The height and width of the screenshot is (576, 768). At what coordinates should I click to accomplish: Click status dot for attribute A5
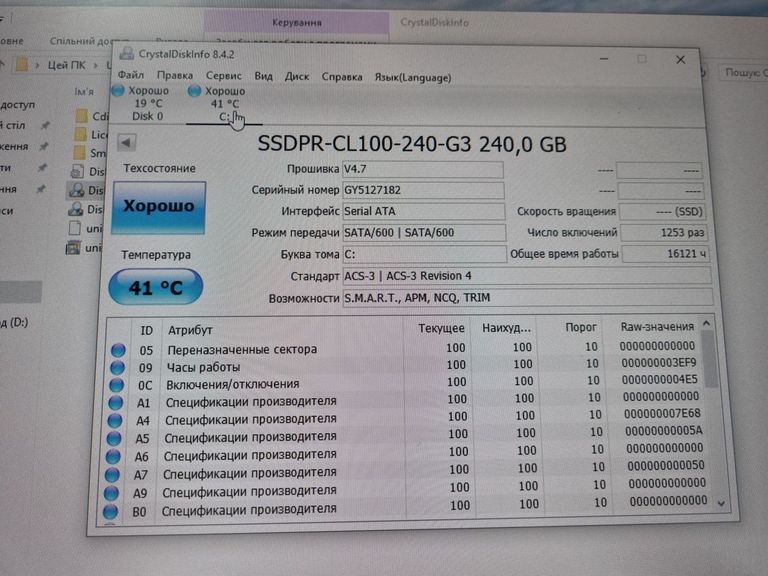(114, 437)
